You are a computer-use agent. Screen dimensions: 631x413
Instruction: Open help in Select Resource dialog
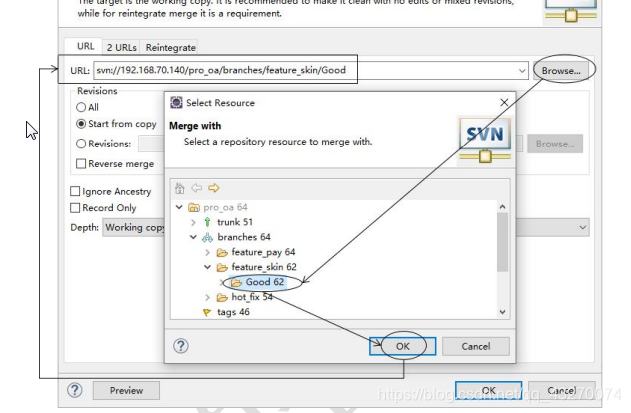181,346
